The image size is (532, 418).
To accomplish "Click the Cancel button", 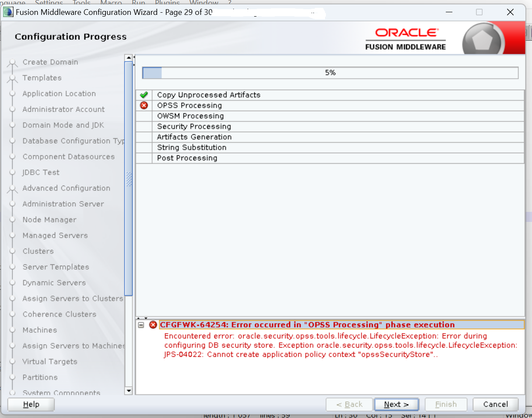I will 496,404.
